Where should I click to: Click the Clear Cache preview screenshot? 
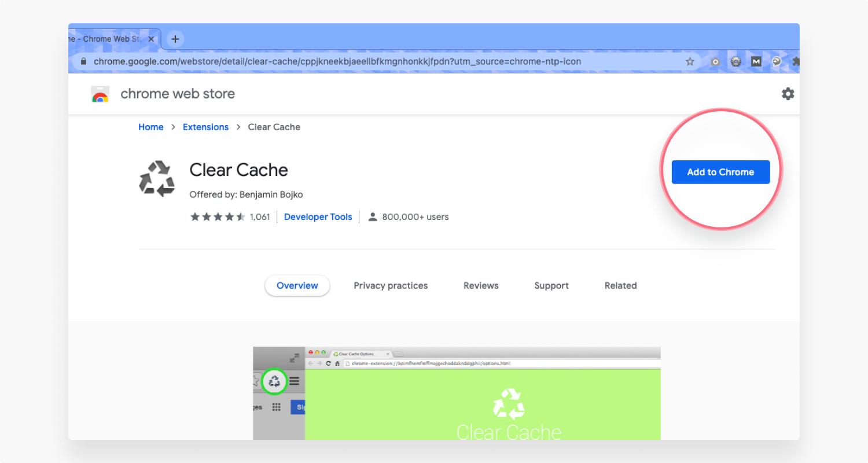pyautogui.click(x=457, y=393)
